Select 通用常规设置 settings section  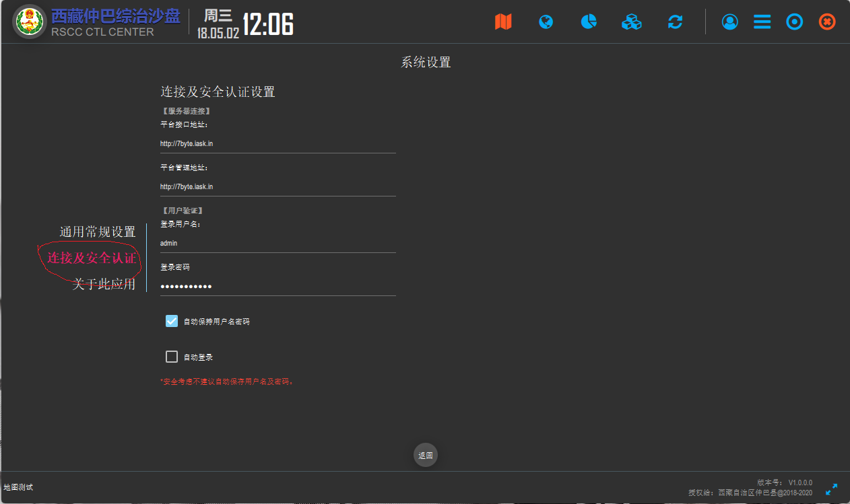pos(98,231)
